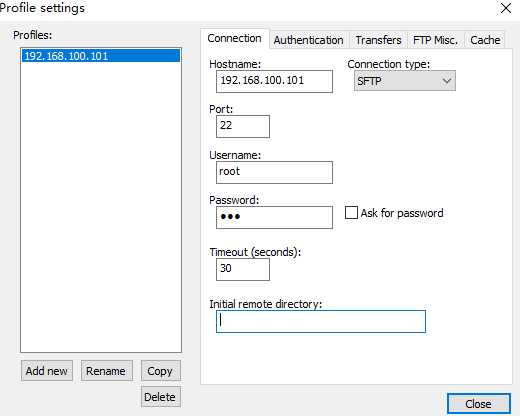
Task: Select profile 192.168.100.101 in list
Action: click(x=101, y=56)
